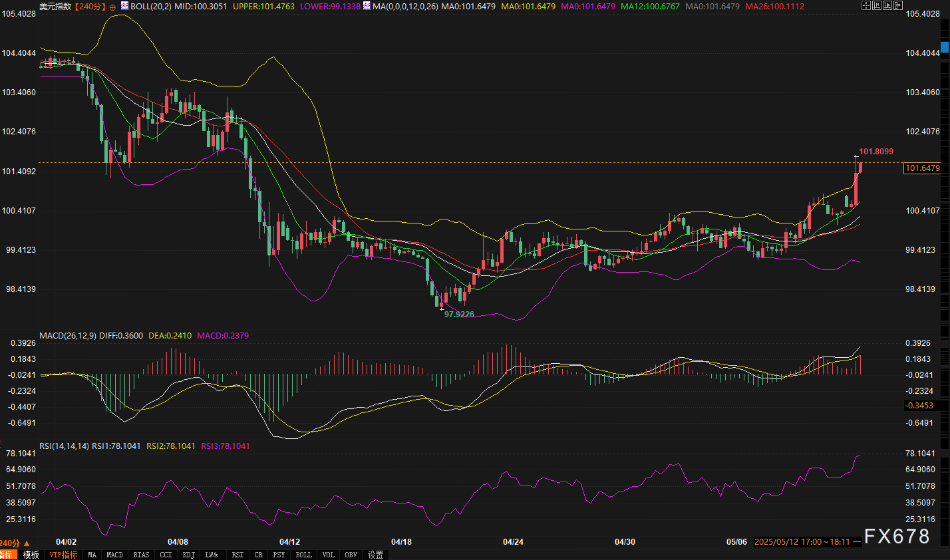Viewport: 950px width, 560px height.
Task: Select the 指标 tab in bottom bar
Action: pyautogui.click(x=6, y=555)
